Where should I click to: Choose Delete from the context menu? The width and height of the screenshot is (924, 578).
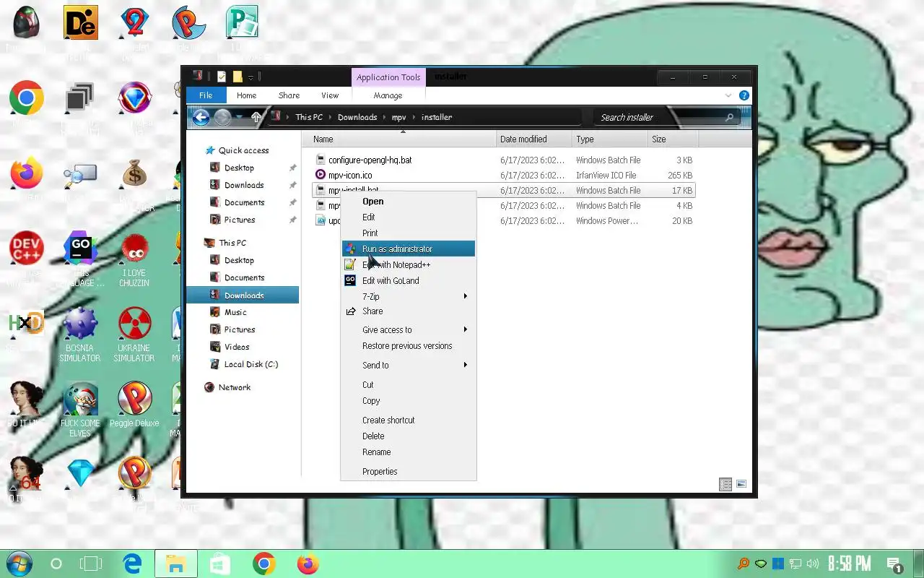click(x=408, y=436)
